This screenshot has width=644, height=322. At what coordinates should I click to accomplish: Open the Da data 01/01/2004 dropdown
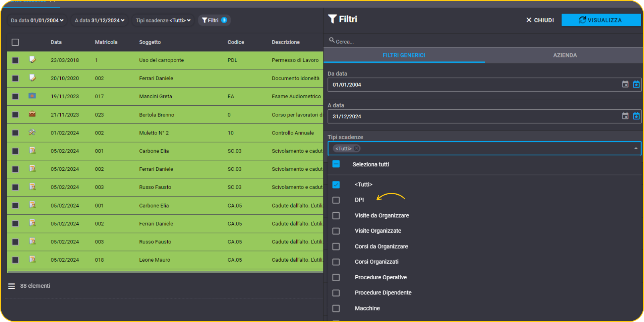click(x=37, y=20)
